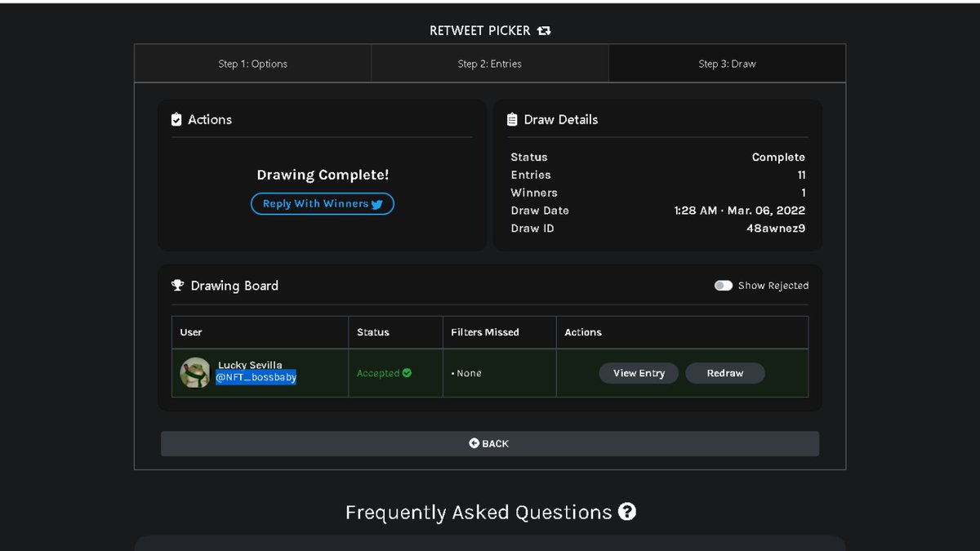Click the Filters Missed column header
The height and width of the screenshot is (551, 980).
pos(485,332)
